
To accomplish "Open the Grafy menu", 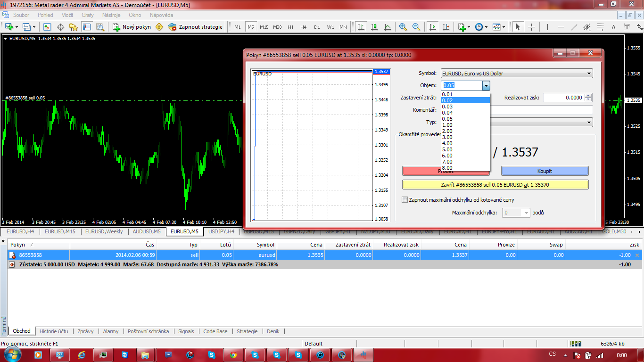I will 88,15.
